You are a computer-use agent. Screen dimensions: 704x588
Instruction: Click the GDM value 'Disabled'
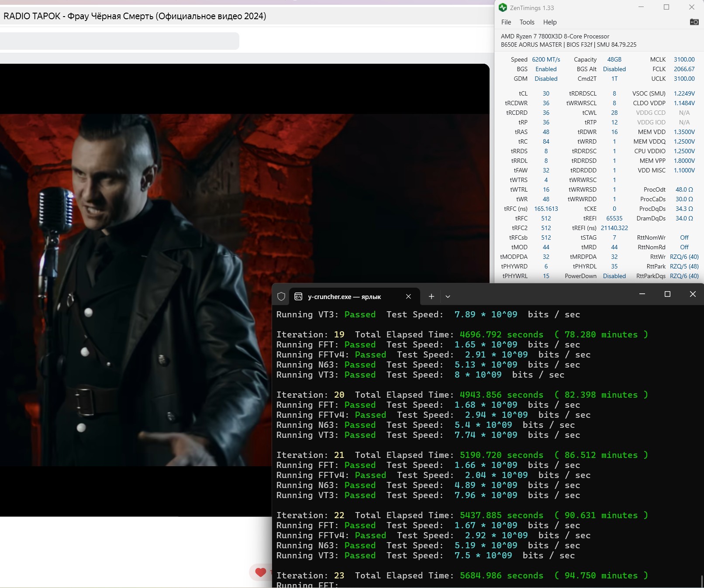click(546, 79)
